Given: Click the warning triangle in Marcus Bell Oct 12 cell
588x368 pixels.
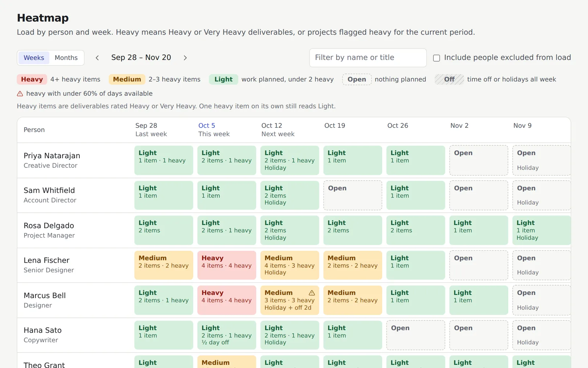Looking at the screenshot, I should (x=312, y=293).
